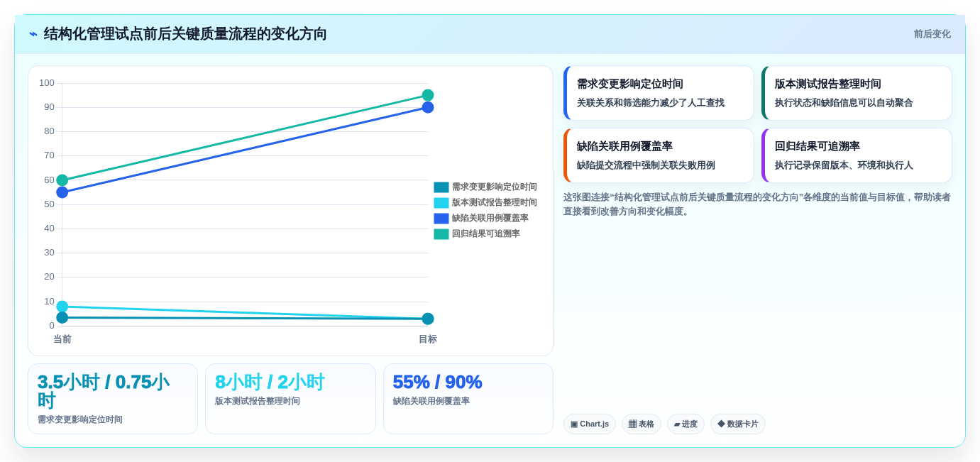Click the grid icon on 表格 tag
This screenshot has width=980, height=462.
632,424
